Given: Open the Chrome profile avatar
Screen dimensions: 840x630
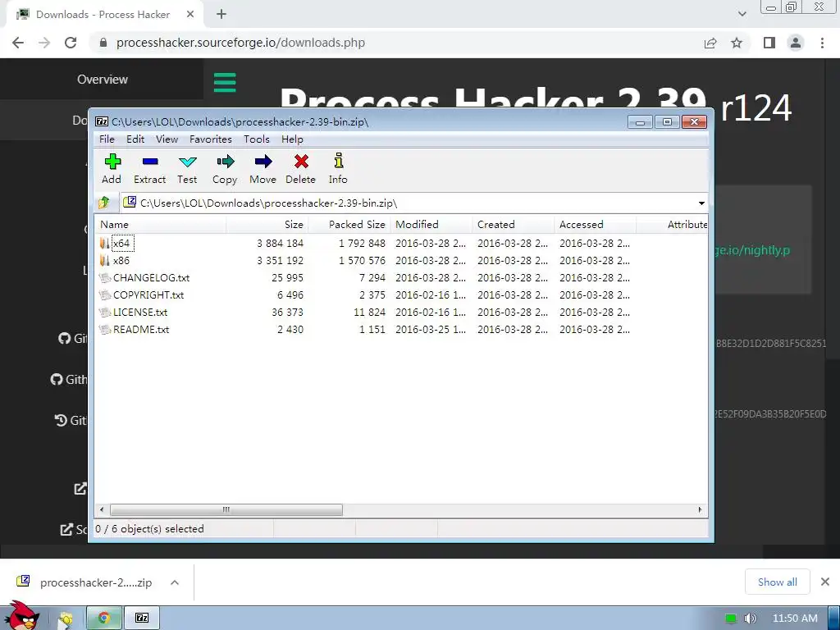Looking at the screenshot, I should click(x=796, y=43).
